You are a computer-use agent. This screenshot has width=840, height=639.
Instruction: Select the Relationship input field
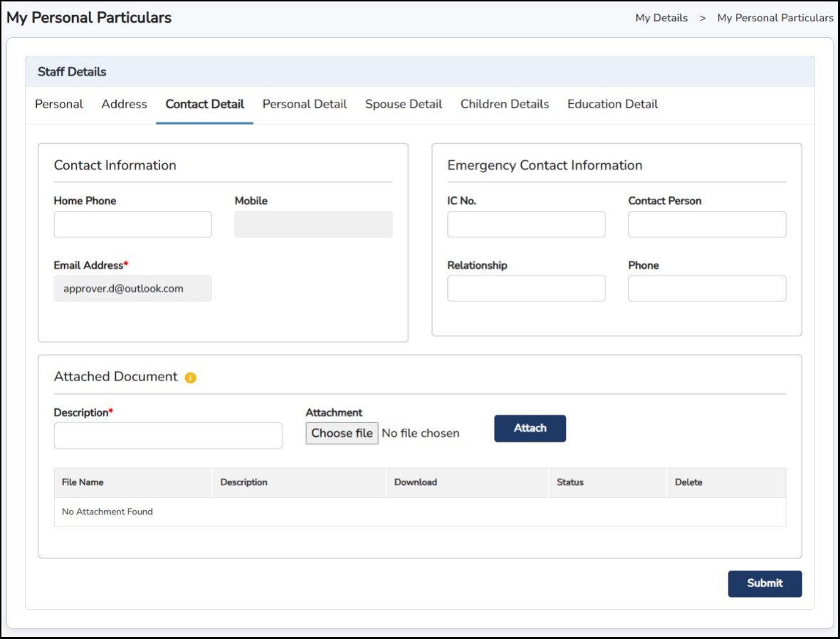coord(526,289)
